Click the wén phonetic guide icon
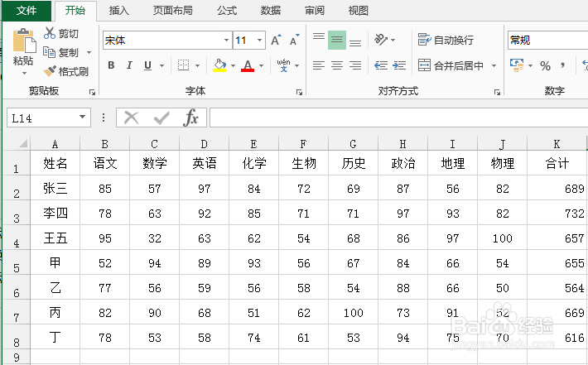 point(283,65)
